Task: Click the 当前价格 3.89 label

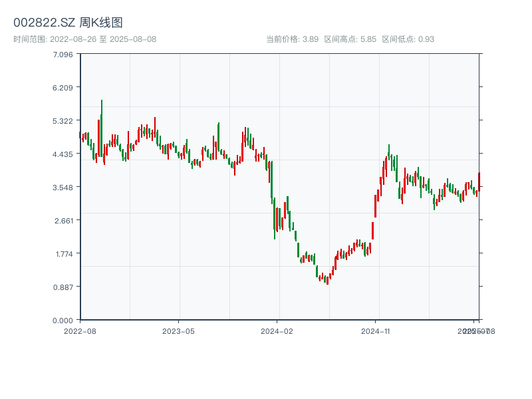Action: (292, 39)
